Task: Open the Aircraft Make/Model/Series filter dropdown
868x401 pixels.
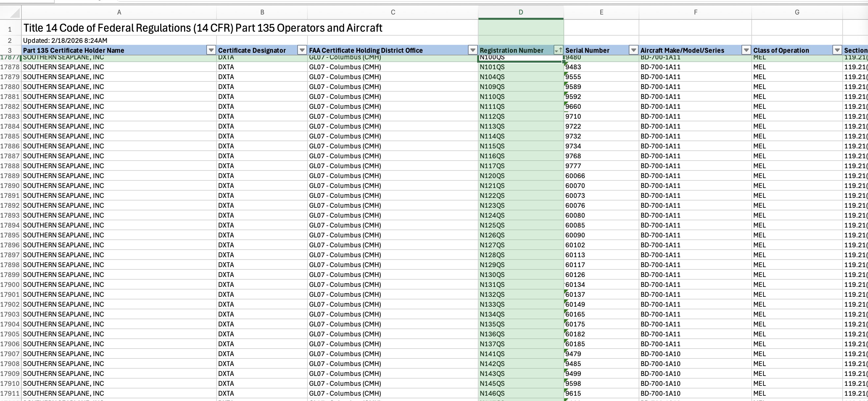Action: (747, 50)
